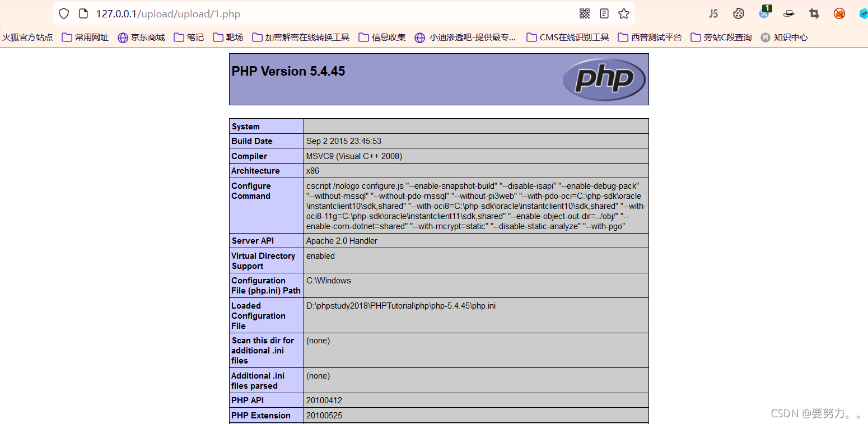This screenshot has width=868, height=424.
Task: Click the 20100412 value
Action: click(x=324, y=400)
